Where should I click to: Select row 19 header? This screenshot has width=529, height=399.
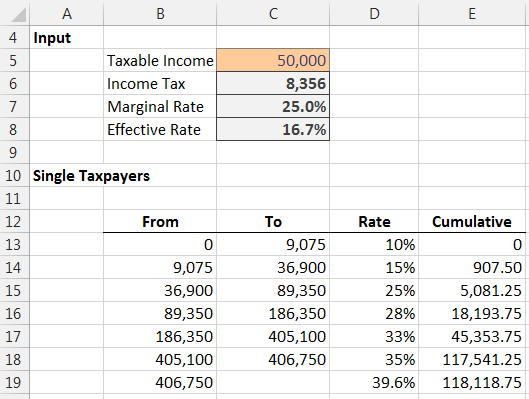point(15,382)
